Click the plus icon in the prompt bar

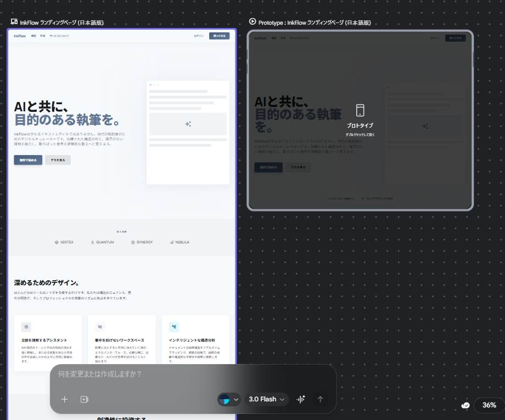(64, 399)
